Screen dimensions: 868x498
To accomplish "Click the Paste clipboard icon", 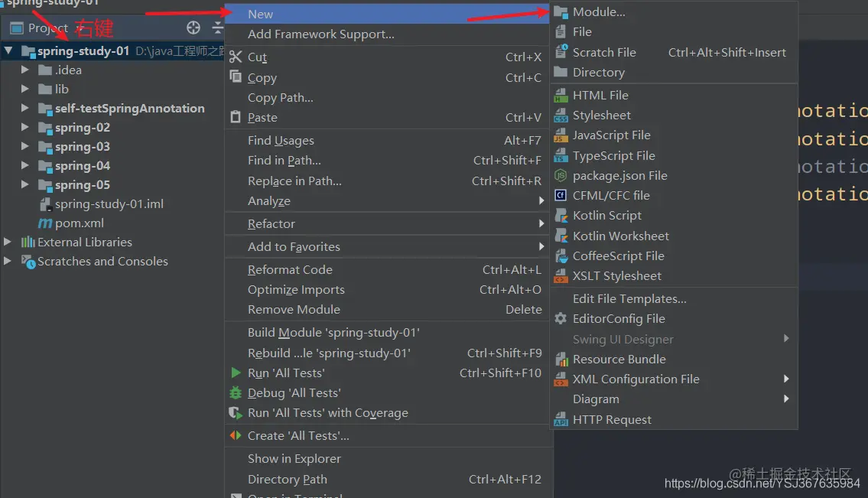I will (x=236, y=117).
